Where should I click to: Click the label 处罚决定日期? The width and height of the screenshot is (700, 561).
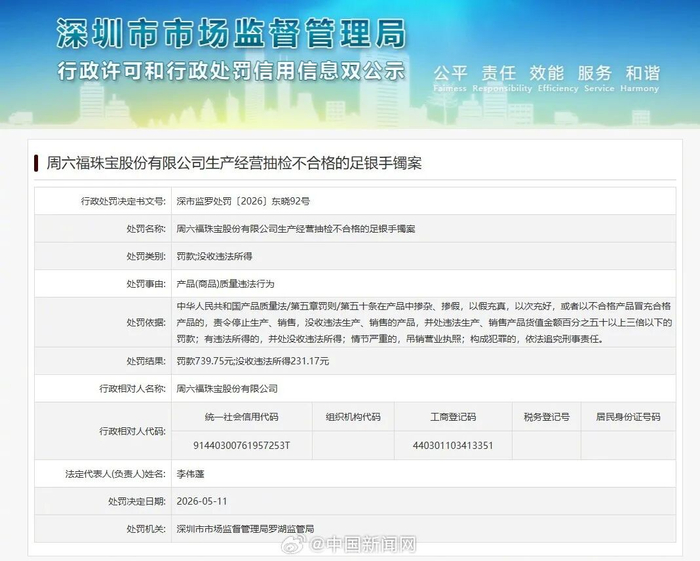click(137, 501)
